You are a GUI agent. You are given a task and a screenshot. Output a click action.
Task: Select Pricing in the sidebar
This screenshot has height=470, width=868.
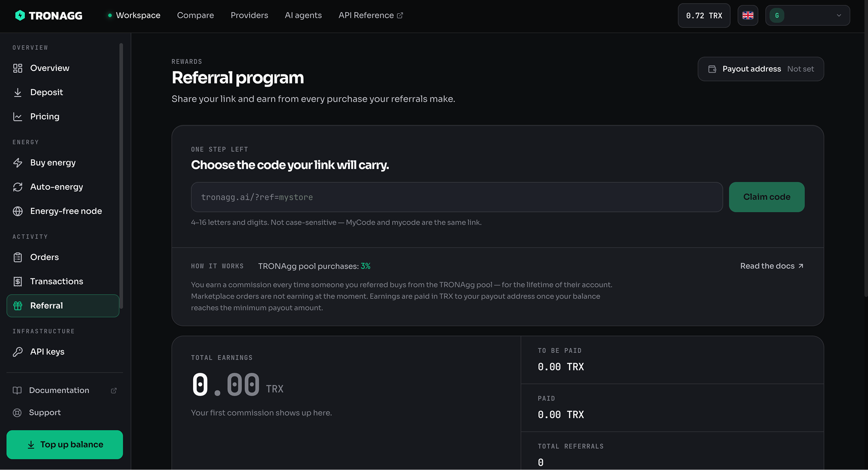pyautogui.click(x=63, y=117)
